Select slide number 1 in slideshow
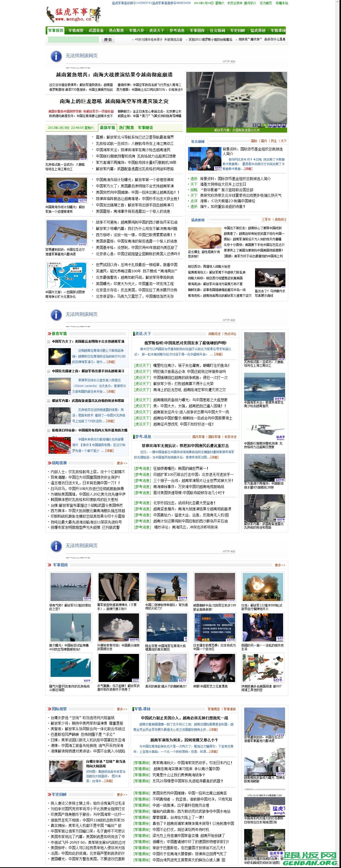The height and width of the screenshot is (868, 341). coord(255,125)
